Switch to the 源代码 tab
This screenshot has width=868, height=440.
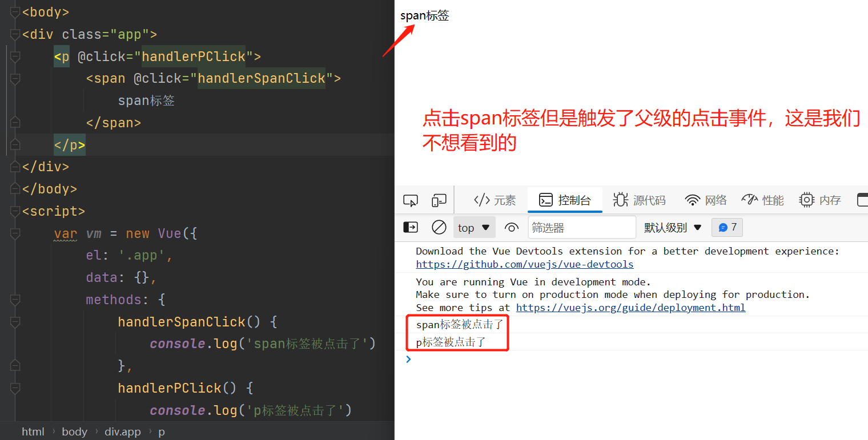pyautogui.click(x=639, y=200)
